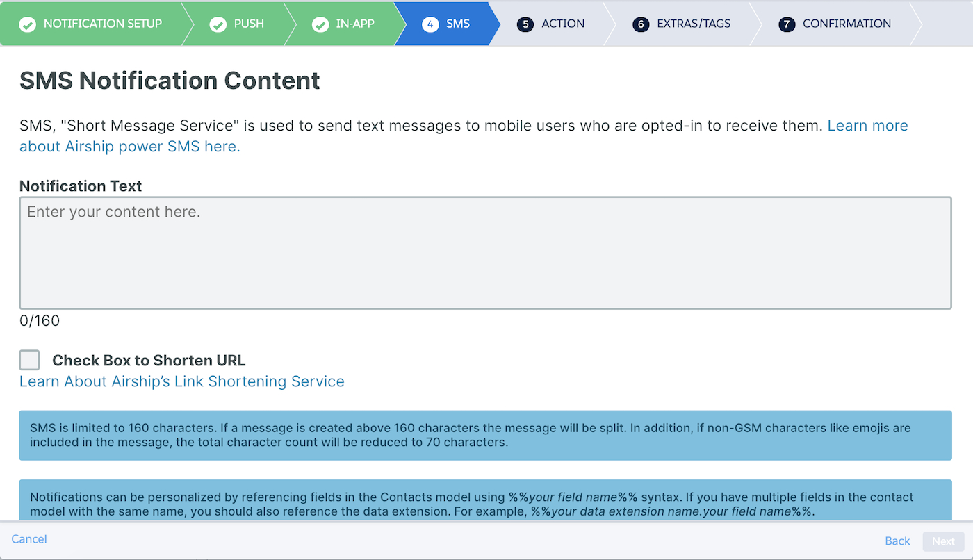
Task: Click the Notification Text label
Action: pos(81,186)
